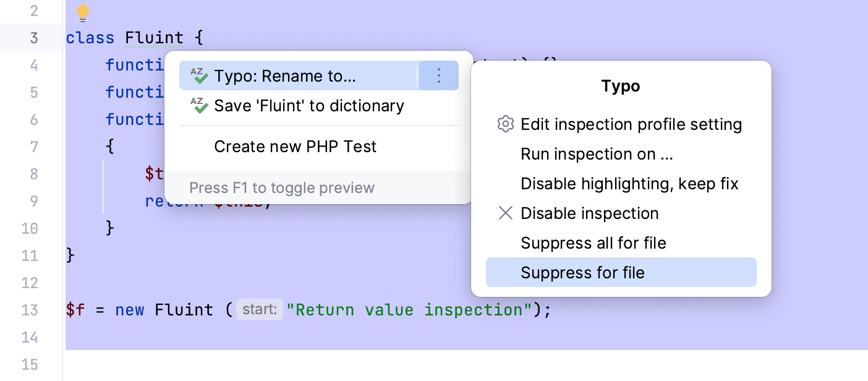Select the highlighted 'Suppress for file' option

582,272
